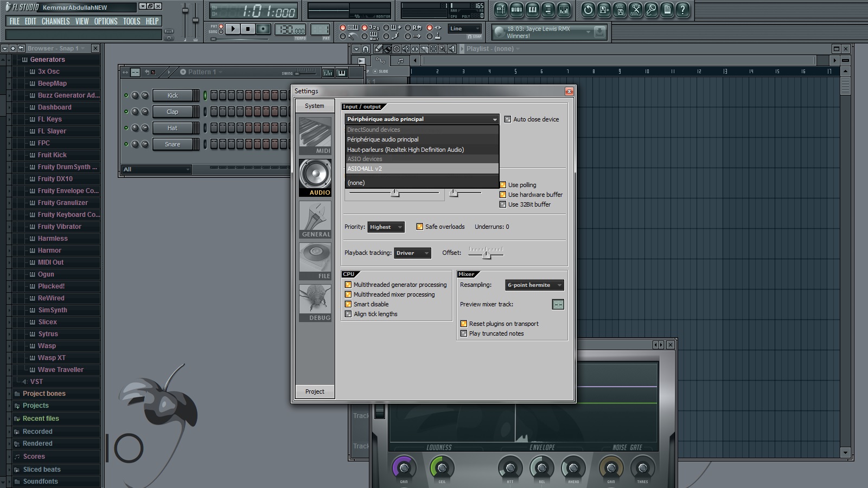Open the Playlist options menu arrow

(356, 49)
